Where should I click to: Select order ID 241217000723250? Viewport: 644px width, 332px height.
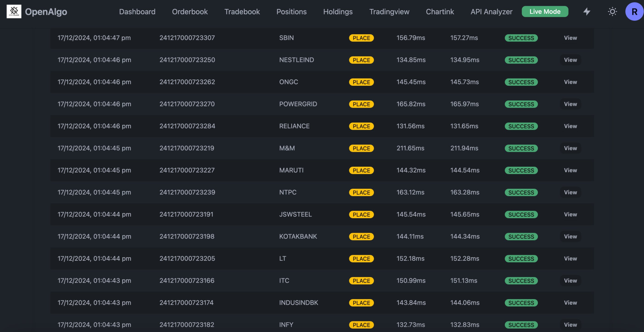(x=187, y=60)
